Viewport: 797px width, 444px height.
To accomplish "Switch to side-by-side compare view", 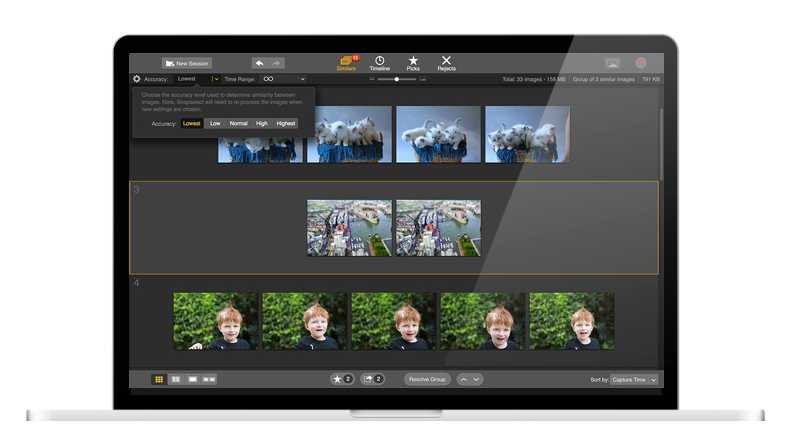I will point(209,379).
